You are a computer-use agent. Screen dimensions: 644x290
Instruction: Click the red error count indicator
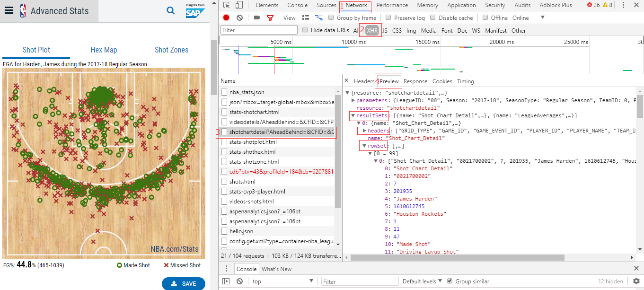593,5
